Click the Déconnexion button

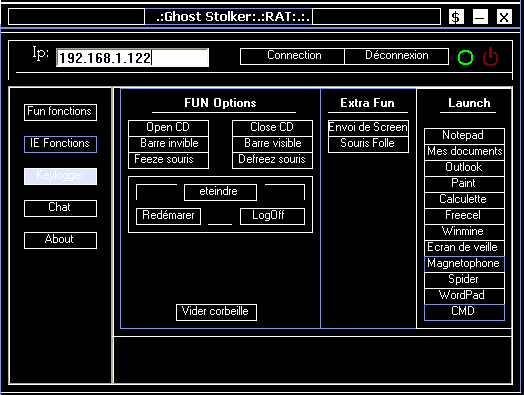click(397, 56)
